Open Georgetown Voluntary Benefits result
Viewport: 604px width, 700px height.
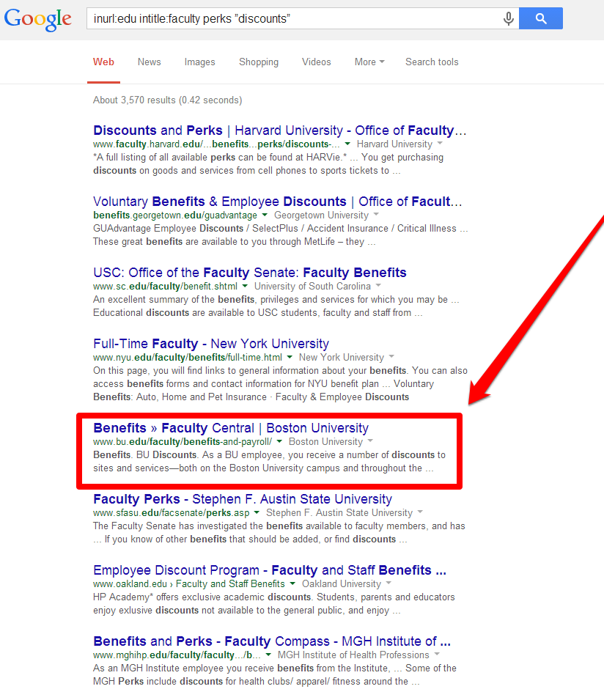click(x=277, y=202)
